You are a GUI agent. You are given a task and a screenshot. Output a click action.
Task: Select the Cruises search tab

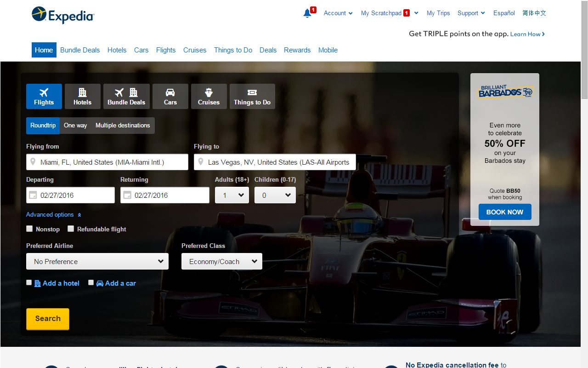[x=209, y=96]
